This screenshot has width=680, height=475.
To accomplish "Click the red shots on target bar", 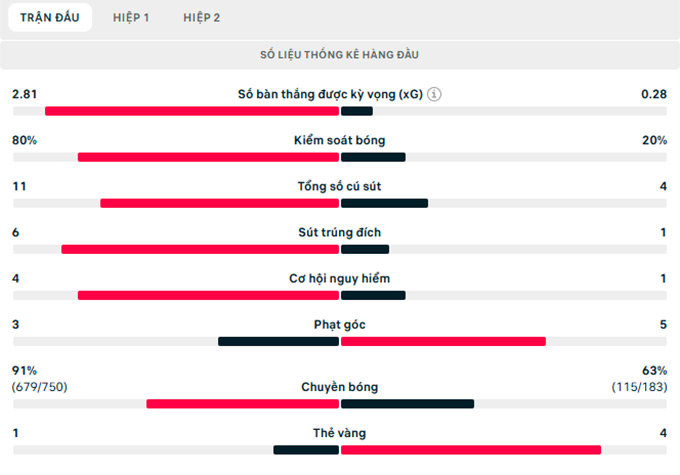I will click(x=200, y=249).
